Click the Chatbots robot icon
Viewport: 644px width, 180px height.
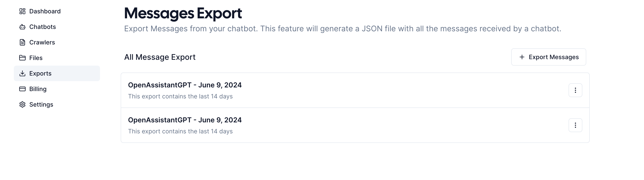[22, 27]
